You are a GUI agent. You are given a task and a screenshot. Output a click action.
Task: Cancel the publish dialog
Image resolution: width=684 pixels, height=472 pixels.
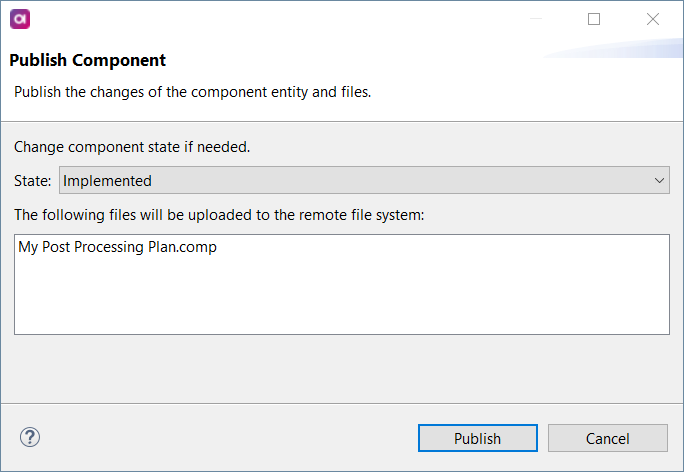[607, 438]
